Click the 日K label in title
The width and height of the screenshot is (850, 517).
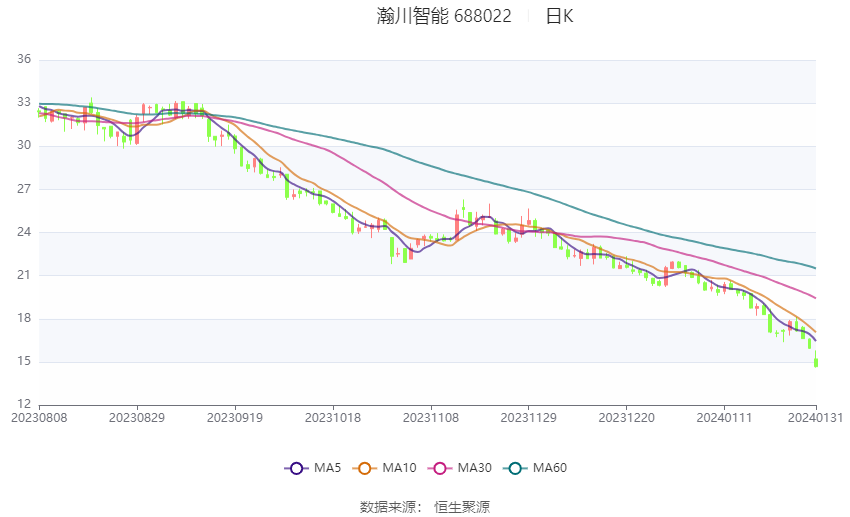[x=559, y=16]
